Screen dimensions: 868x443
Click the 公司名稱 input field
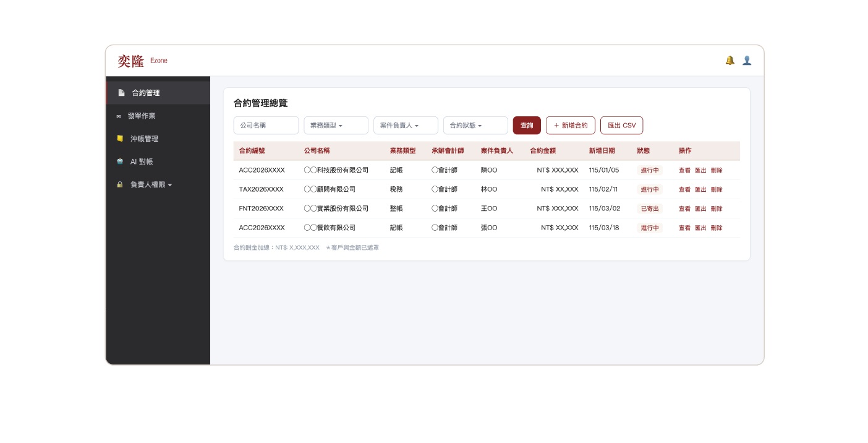click(266, 126)
